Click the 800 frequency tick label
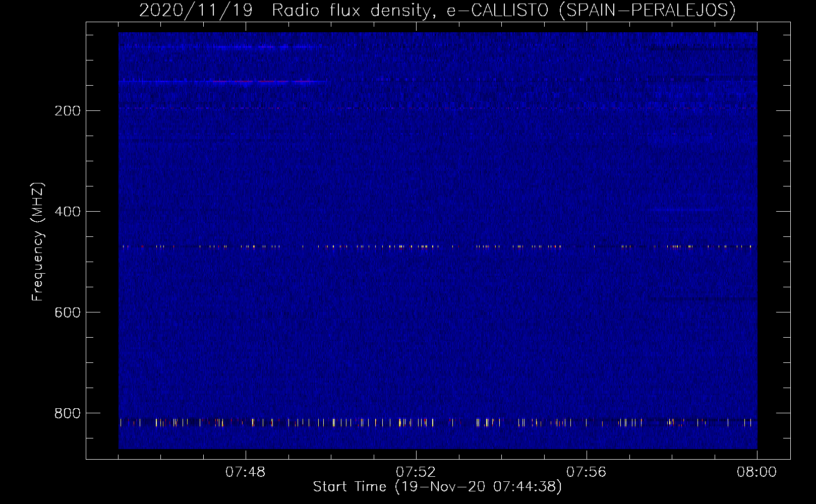 (x=68, y=413)
